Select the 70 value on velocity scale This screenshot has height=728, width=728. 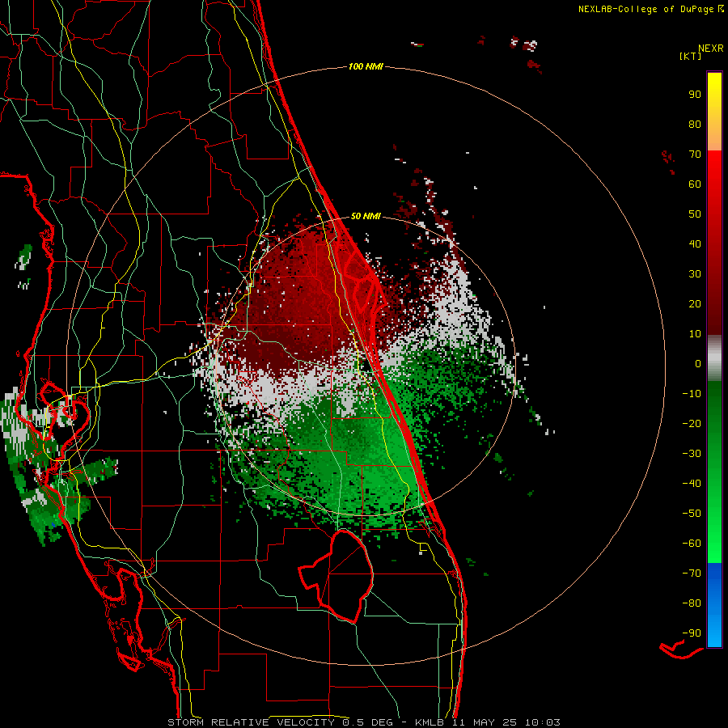pyautogui.click(x=695, y=154)
